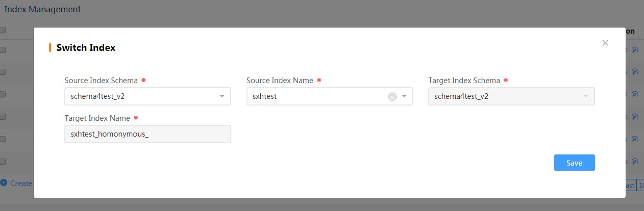Screen dimensions: 644x211
Task: Close the Switch Index dialog
Action: point(605,43)
